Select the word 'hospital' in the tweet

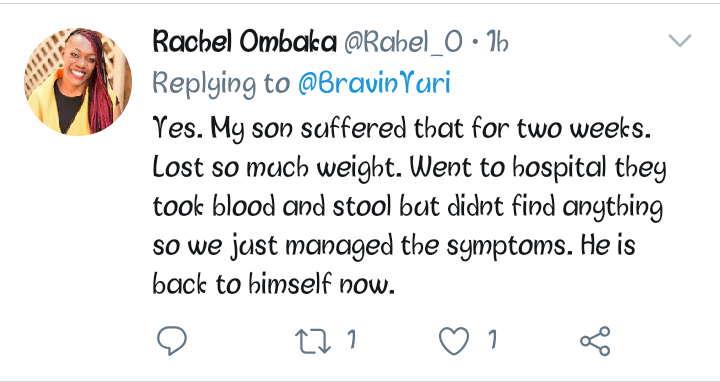point(559,169)
